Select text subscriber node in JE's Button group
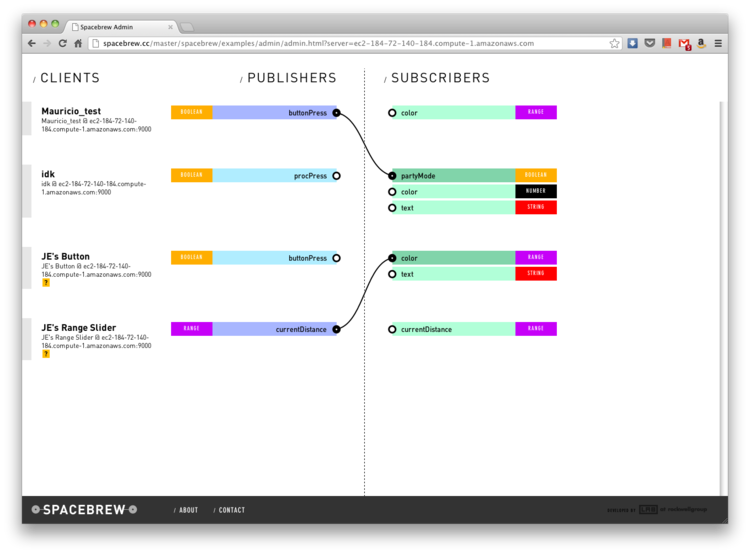This screenshot has height=554, width=750. point(392,274)
